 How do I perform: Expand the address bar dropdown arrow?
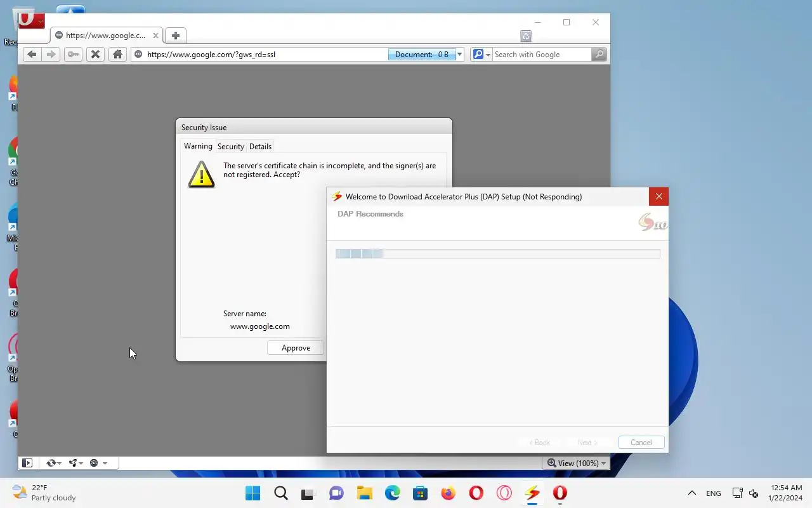pyautogui.click(x=460, y=55)
